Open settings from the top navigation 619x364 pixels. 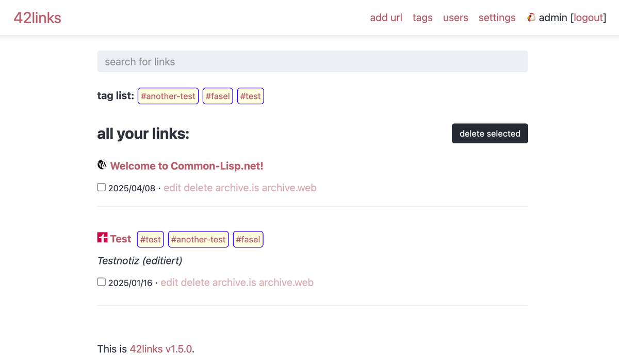[497, 18]
